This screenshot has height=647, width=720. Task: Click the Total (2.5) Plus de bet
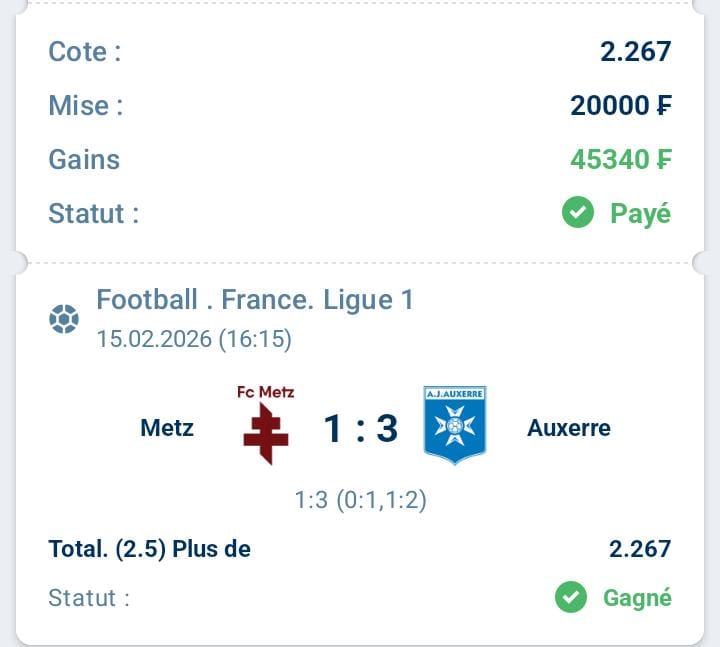tap(150, 548)
